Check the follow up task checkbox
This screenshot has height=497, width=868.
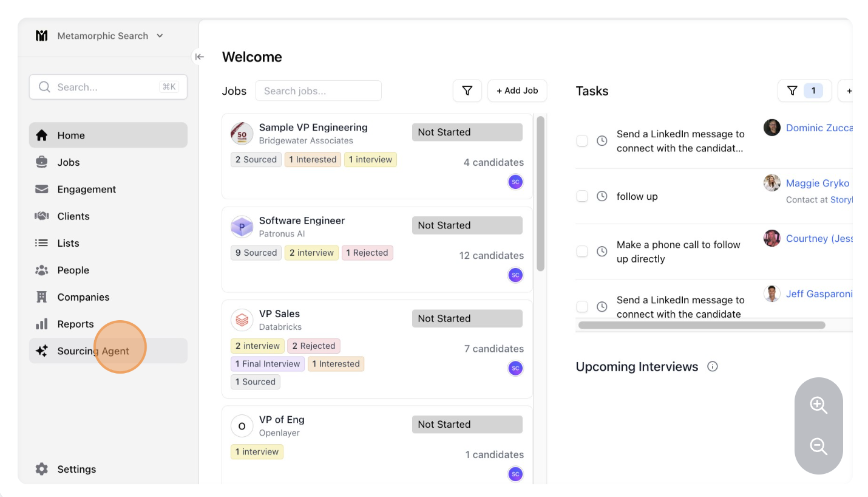point(582,196)
